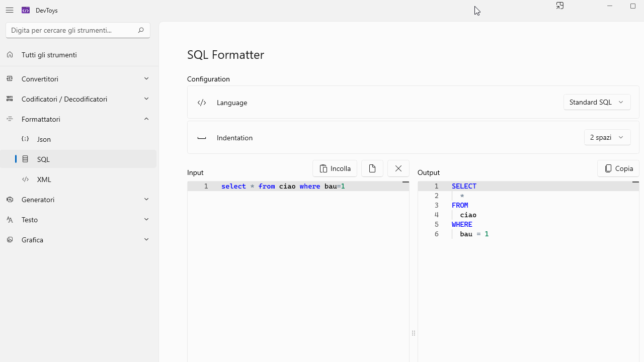Click the Indentation configuration icon
The width and height of the screenshot is (644, 362).
click(x=202, y=138)
